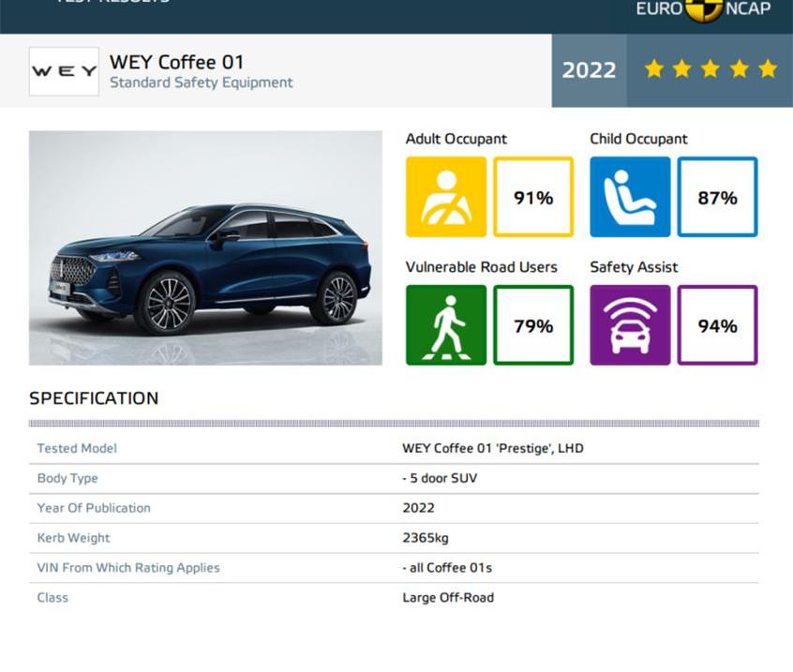Click the Safety Assist heading
The image size is (793, 672).
coord(634,267)
